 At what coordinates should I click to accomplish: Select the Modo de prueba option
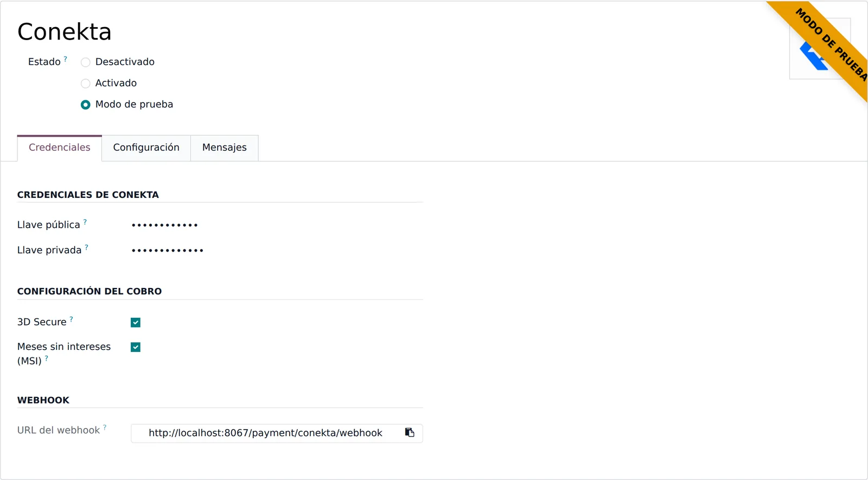tap(85, 105)
